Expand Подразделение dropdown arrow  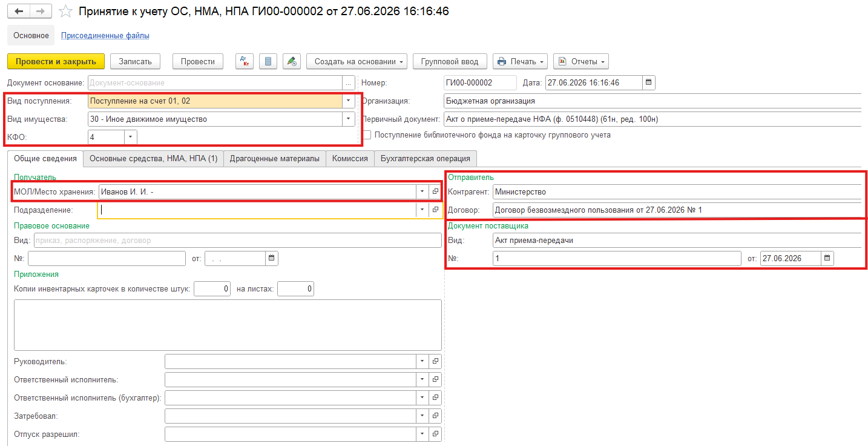pyautogui.click(x=422, y=210)
